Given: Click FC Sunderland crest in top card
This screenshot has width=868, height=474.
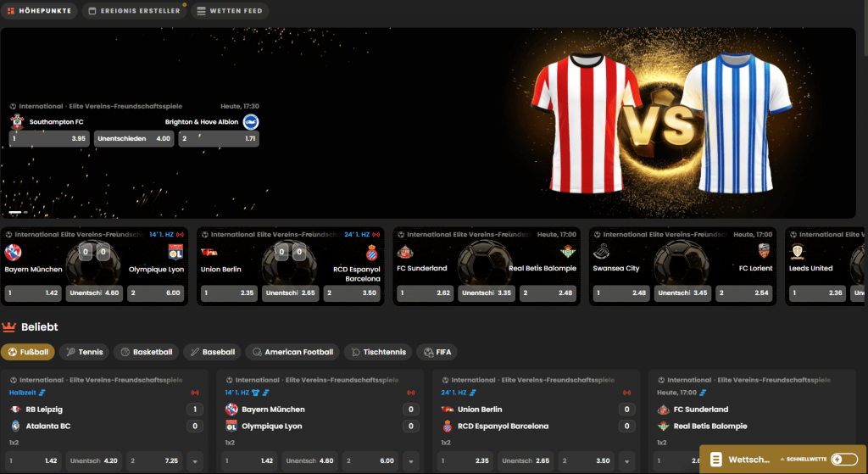Looking at the screenshot, I should [405, 252].
